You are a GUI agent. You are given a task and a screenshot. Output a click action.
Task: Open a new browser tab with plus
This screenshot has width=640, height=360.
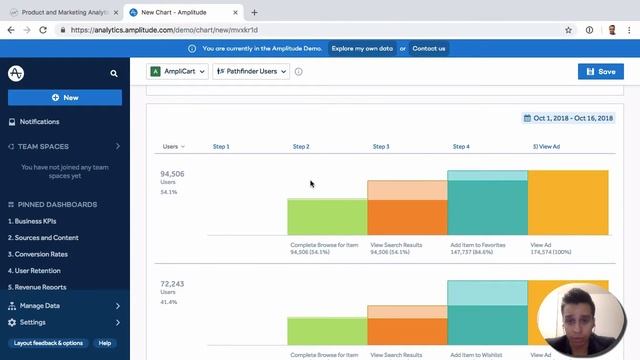point(254,13)
